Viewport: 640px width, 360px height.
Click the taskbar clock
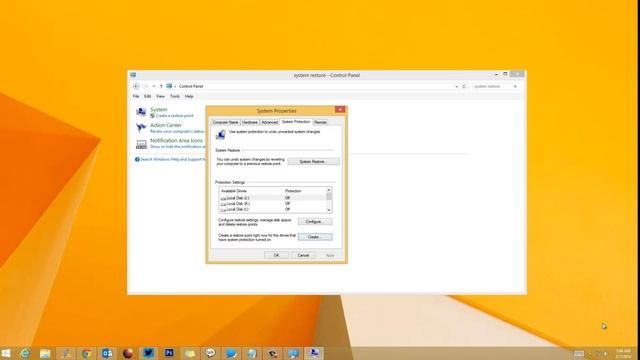tap(623, 354)
